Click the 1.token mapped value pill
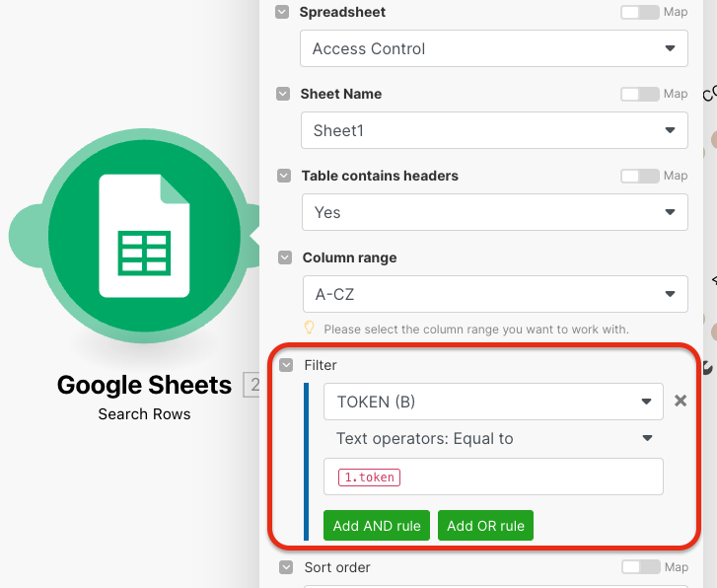 (x=369, y=478)
